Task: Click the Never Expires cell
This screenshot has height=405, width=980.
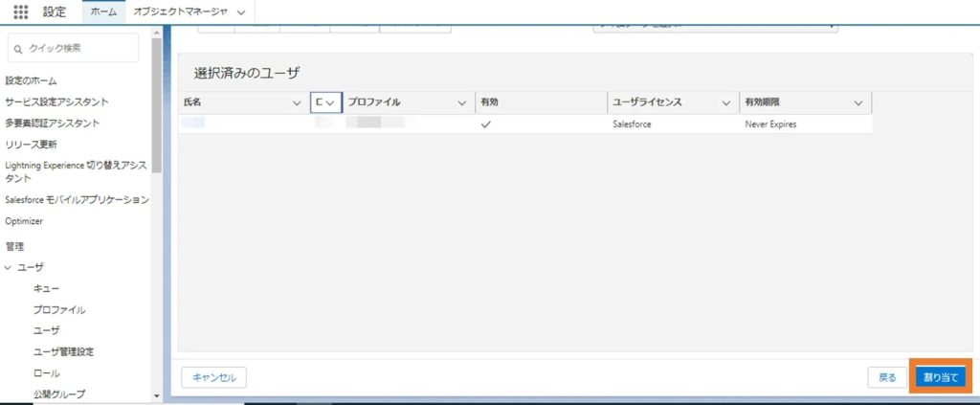Action: point(770,124)
